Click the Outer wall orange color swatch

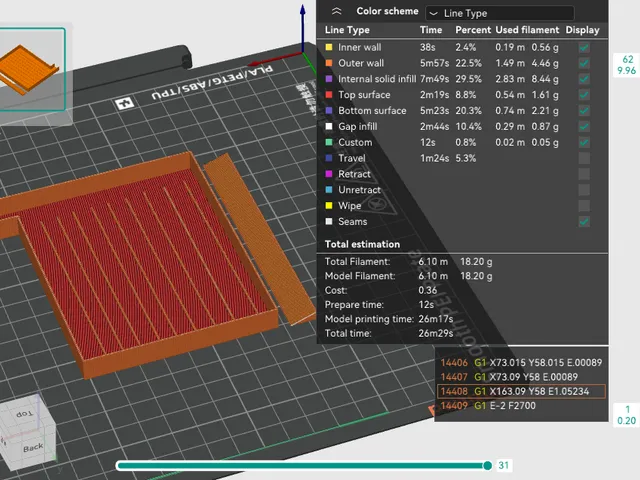click(329, 63)
